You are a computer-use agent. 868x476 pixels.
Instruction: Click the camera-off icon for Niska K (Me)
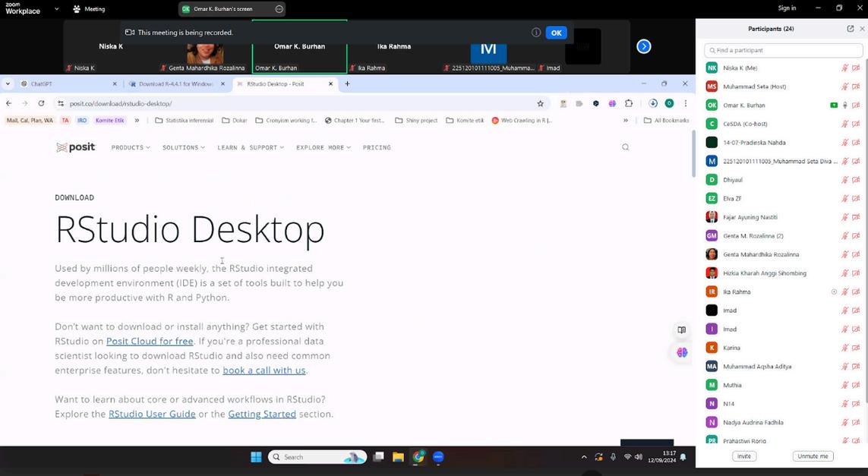pyautogui.click(x=856, y=68)
